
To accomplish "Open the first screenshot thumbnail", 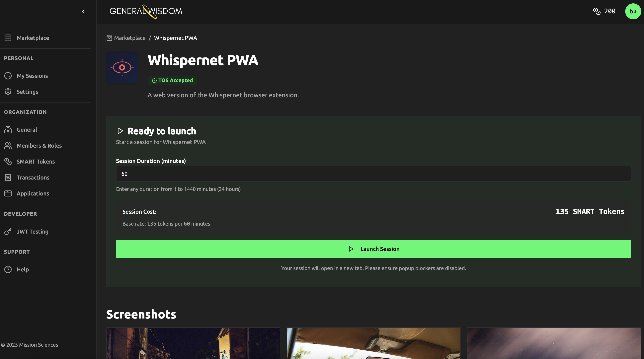I will tap(193, 343).
